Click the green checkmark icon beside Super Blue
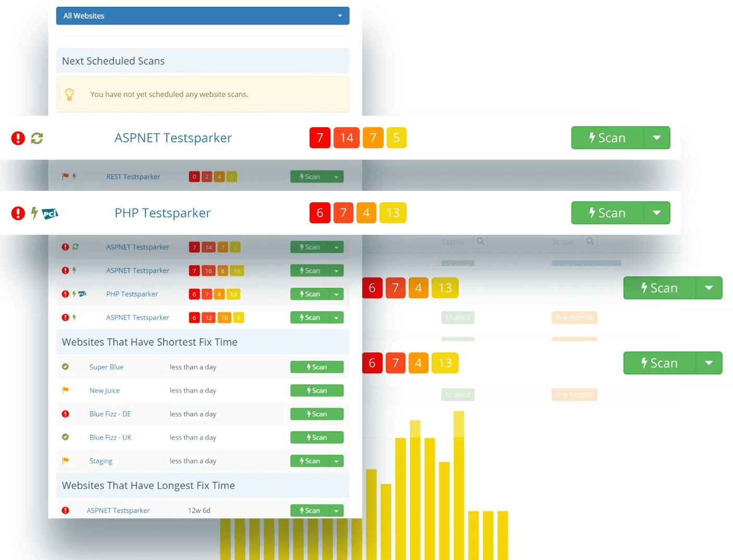 click(66, 367)
